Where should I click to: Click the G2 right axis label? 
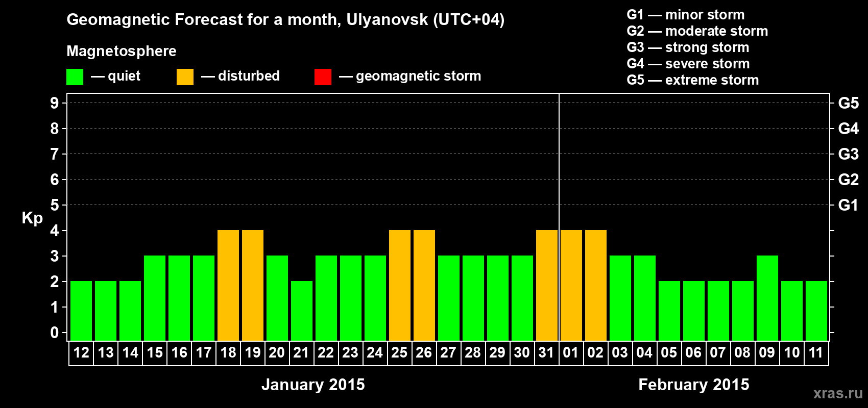point(849,180)
